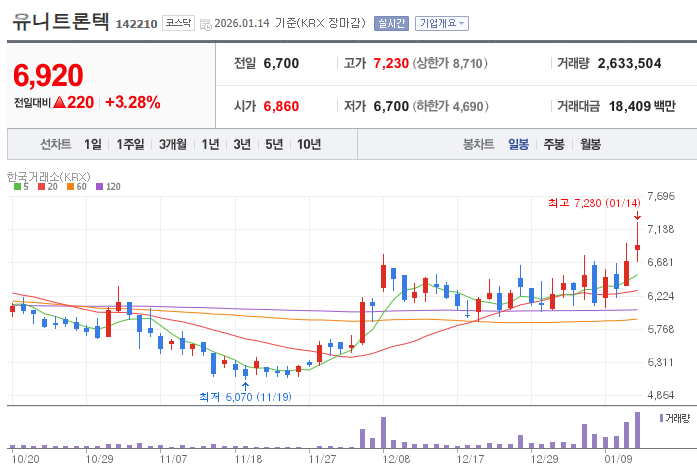Switch to 주봉 candlestick chart
Image resolution: width=697 pixels, height=472 pixels.
(554, 144)
